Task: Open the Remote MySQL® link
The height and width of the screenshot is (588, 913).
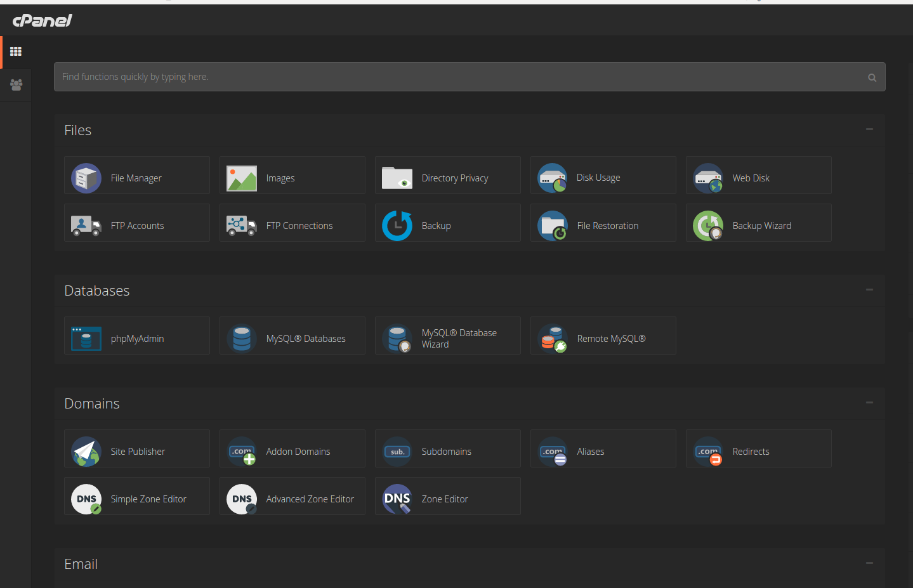Action: 612,339
